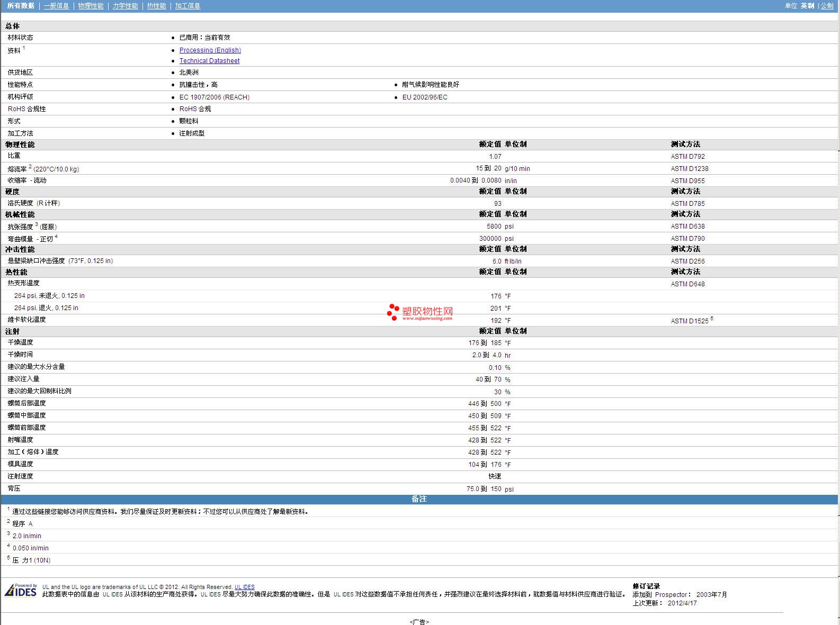Click the 建议注入量 row label
The height and width of the screenshot is (625, 840).
[23, 379]
